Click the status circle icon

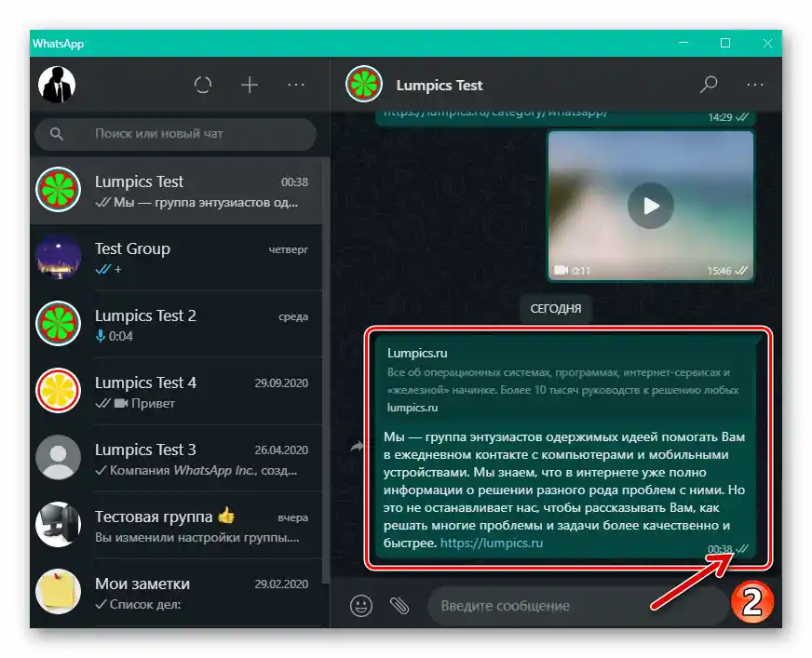[203, 85]
